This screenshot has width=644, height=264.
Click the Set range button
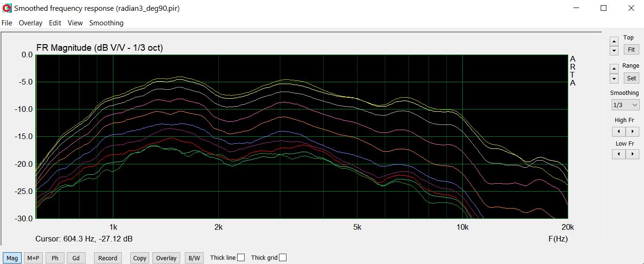coord(631,78)
